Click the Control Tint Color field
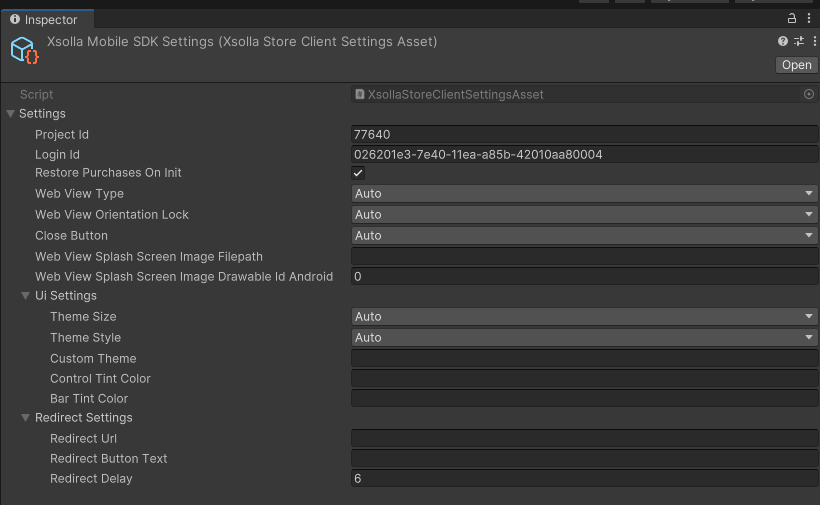Image resolution: width=820 pixels, height=505 pixels. 585,378
